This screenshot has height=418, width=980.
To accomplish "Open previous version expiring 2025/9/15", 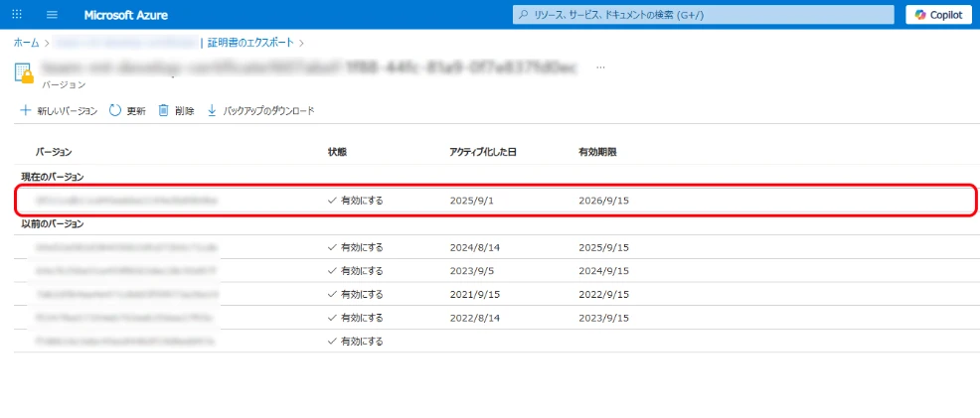I will pyautogui.click(x=126, y=247).
